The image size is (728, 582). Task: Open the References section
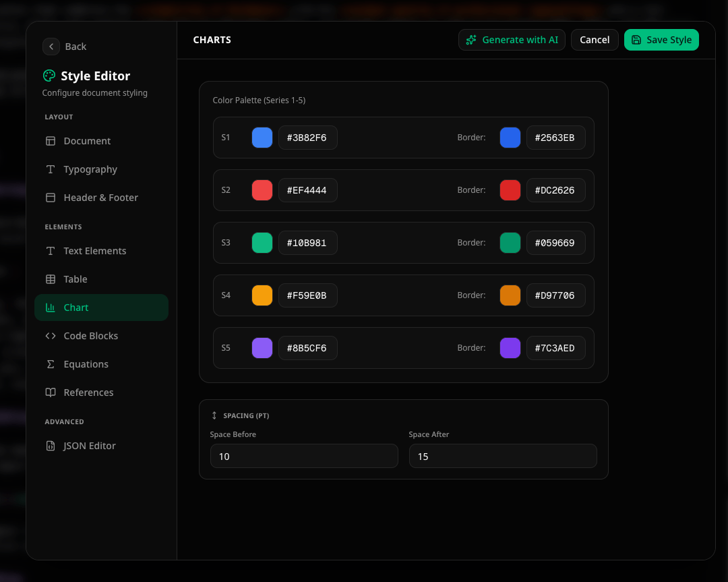point(101,393)
